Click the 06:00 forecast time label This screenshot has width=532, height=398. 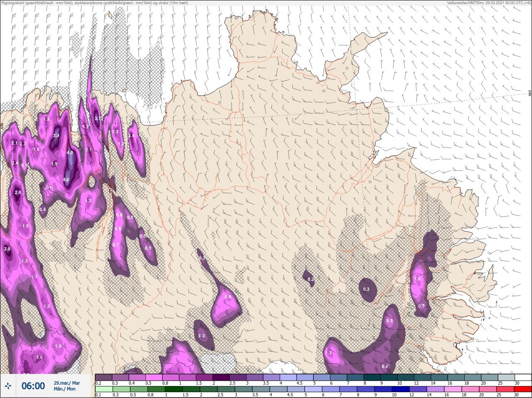coord(33,386)
